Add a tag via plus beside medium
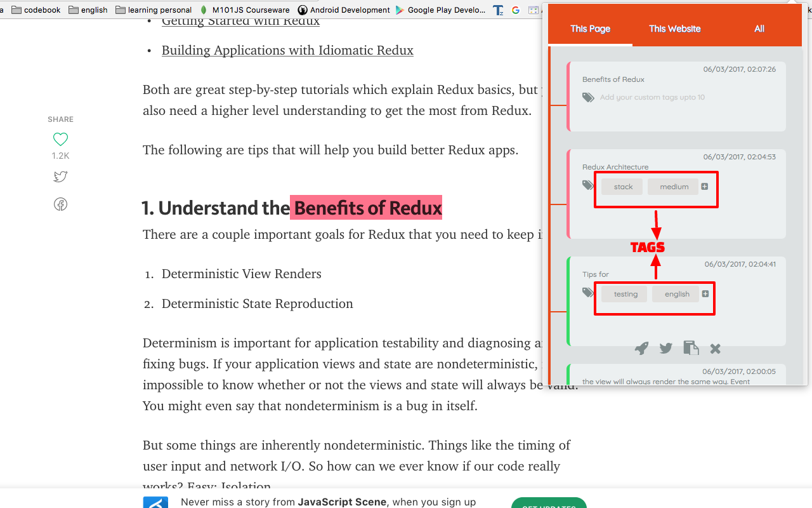 [705, 186]
